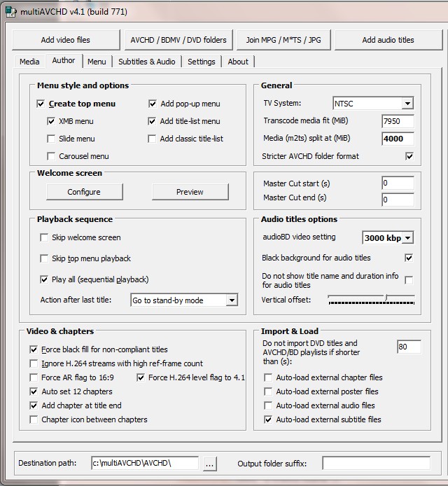Image resolution: width=448 pixels, height=486 pixels.
Task: Click Master Cut end field
Action: (398, 200)
